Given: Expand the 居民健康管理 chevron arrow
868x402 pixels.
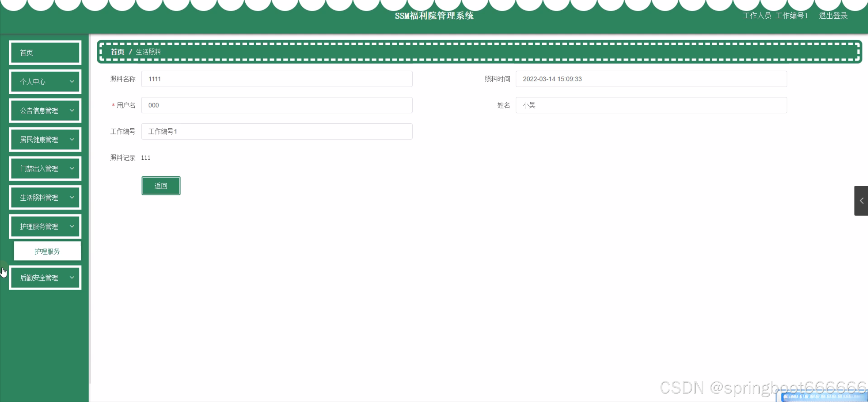Looking at the screenshot, I should [x=72, y=140].
